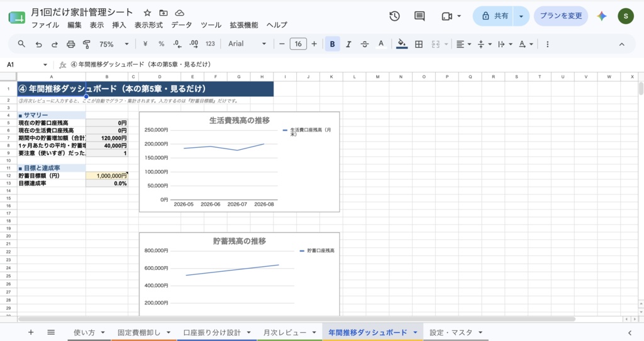Toggle the side panel arrow
644x341 pixels.
(x=630, y=333)
